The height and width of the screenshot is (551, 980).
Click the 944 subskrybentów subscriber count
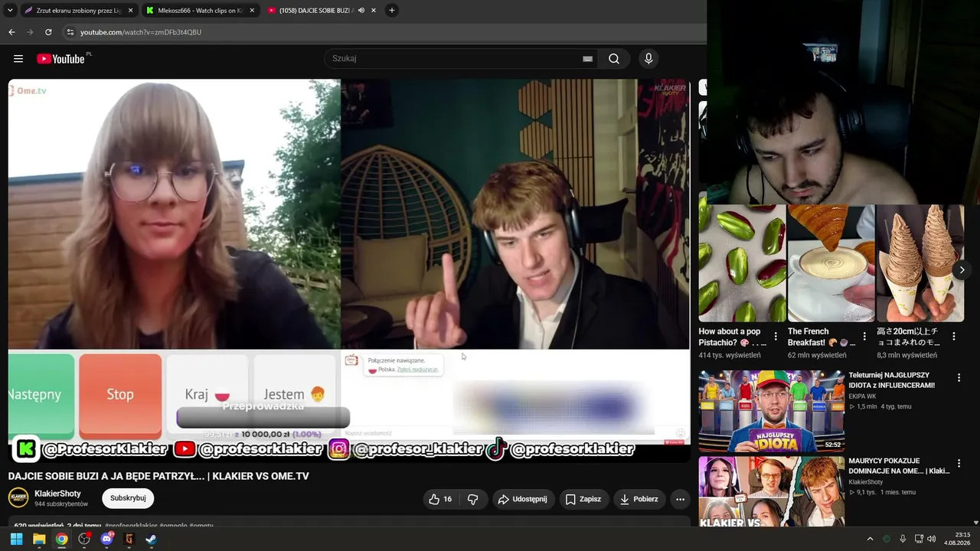pyautogui.click(x=61, y=504)
